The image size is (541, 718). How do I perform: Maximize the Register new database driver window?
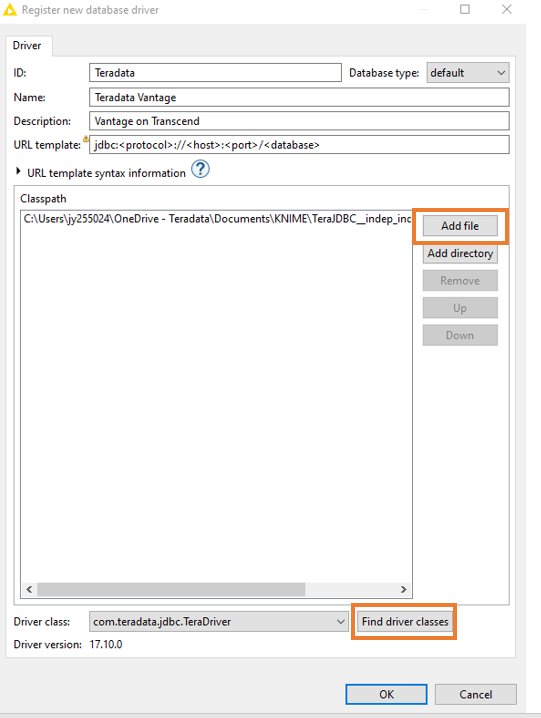tap(465, 9)
